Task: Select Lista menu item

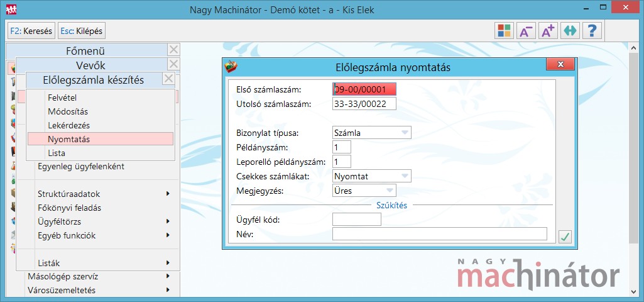Action: tap(101, 153)
